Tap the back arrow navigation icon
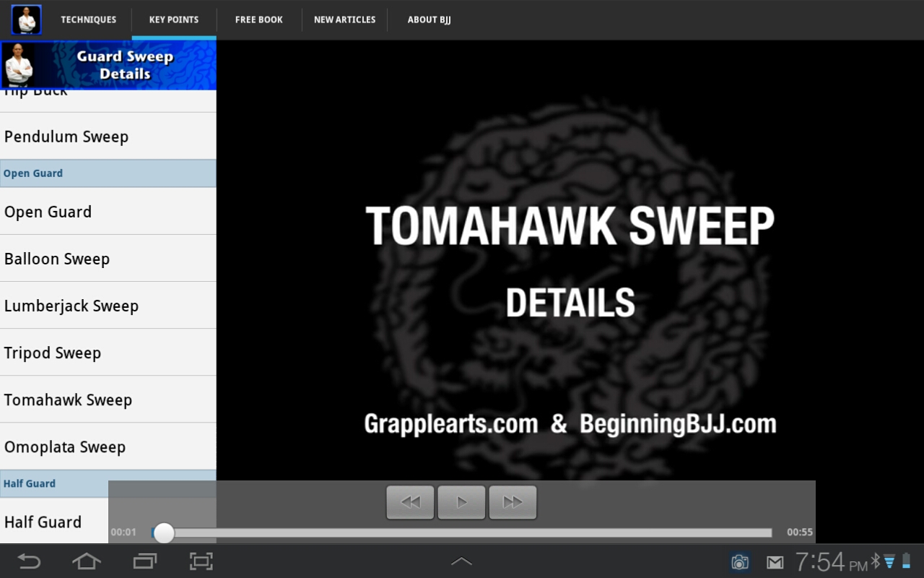The image size is (924, 578). coord(29,561)
